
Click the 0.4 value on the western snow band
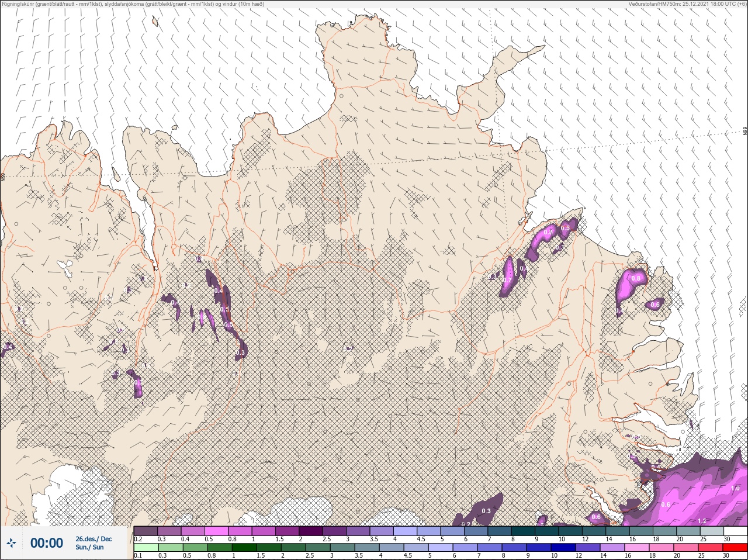pyautogui.click(x=219, y=291)
